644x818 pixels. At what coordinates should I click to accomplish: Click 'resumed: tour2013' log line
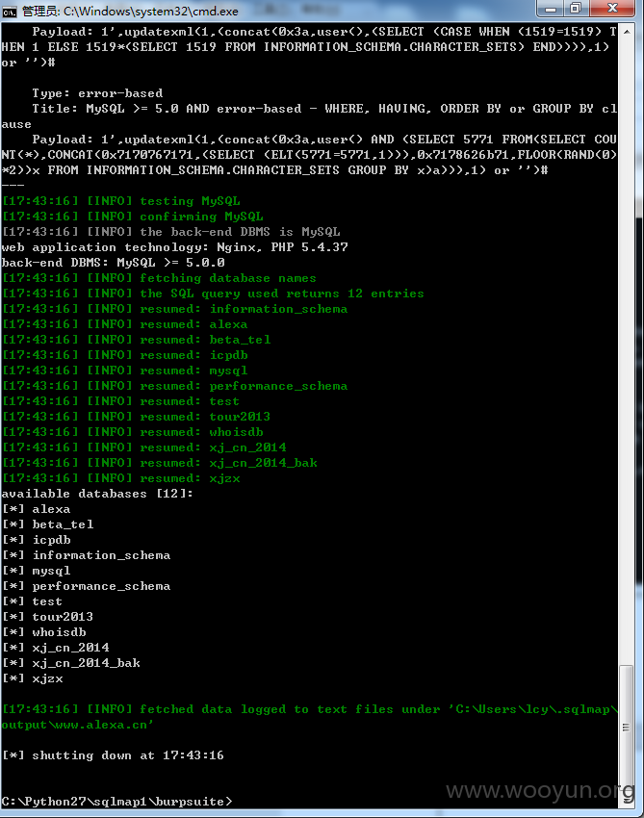(x=136, y=417)
